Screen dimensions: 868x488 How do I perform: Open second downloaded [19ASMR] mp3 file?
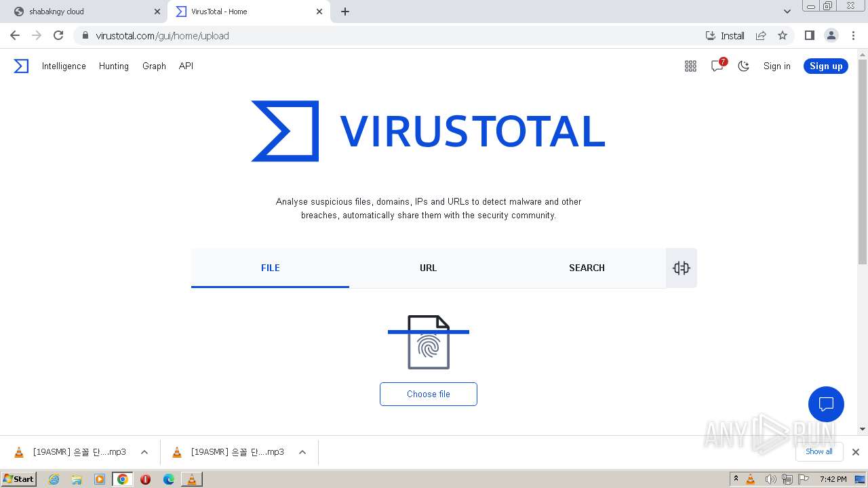[229, 452]
